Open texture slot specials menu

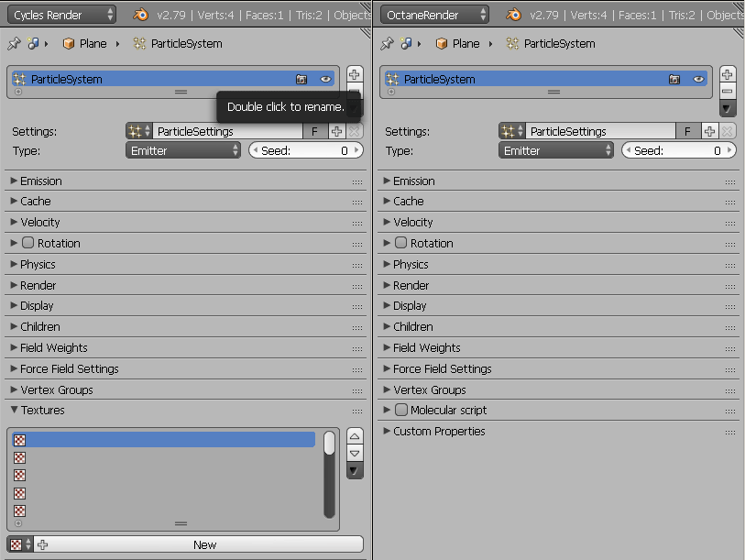355,470
